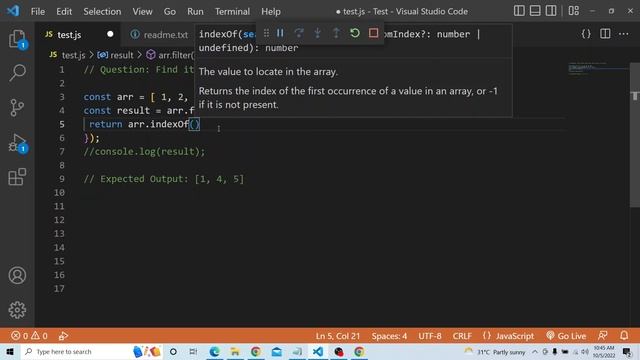This screenshot has width=640, height=360.
Task: Open File Explorer from taskbar
Action: click(x=235, y=351)
